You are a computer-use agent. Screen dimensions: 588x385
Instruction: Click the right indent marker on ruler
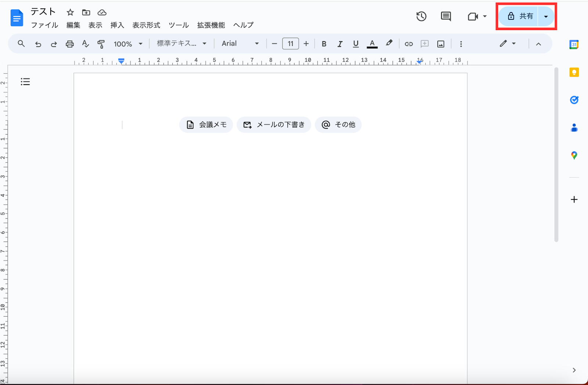419,62
